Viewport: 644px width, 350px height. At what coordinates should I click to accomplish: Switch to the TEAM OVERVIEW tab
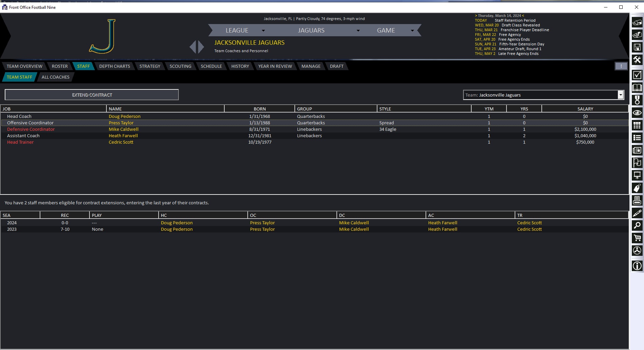tap(24, 66)
